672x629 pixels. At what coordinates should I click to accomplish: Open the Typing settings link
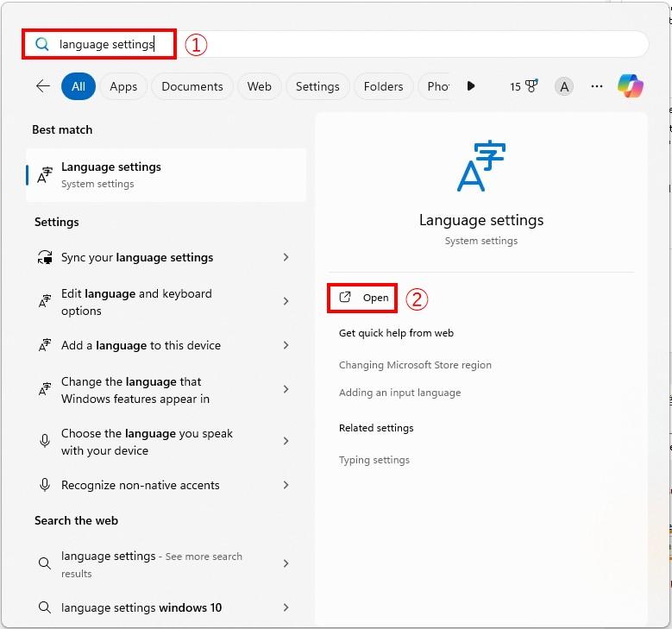(x=374, y=460)
